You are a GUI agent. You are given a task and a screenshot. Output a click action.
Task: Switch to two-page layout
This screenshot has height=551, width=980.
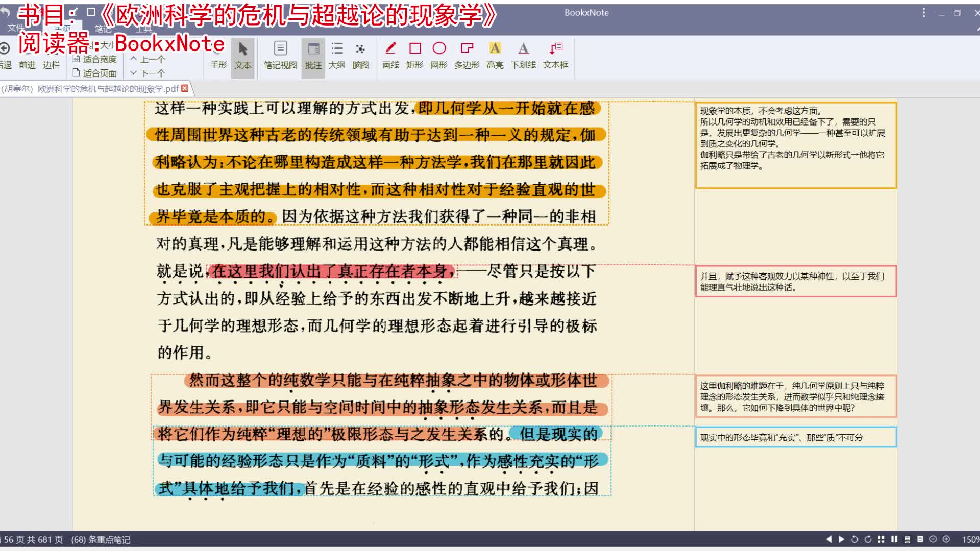[x=894, y=539]
